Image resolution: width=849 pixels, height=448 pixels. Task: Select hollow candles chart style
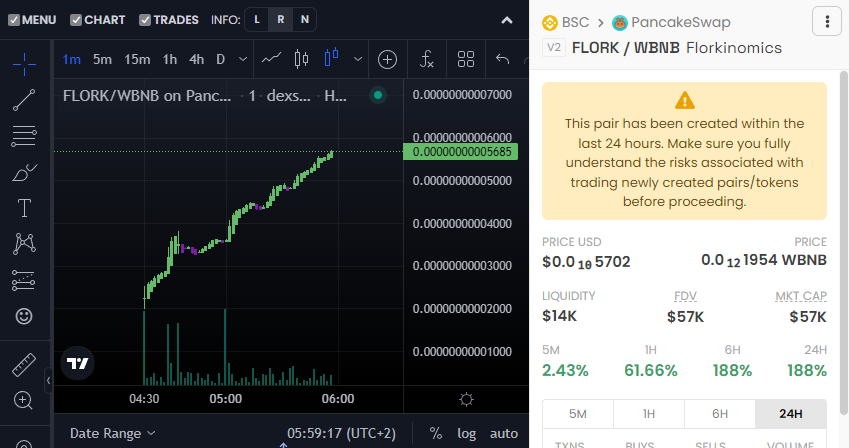331,57
